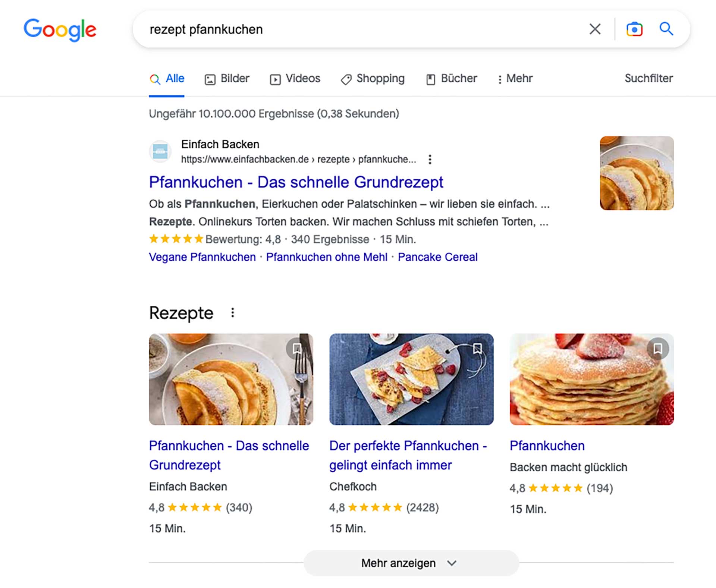Open the strawberry pancake stack thumbnail

point(591,379)
